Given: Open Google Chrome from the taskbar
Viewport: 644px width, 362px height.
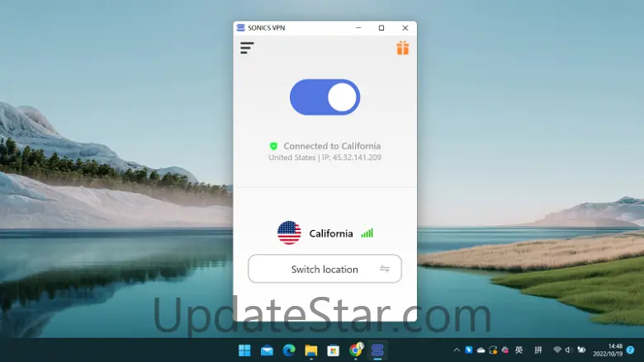Looking at the screenshot, I should click(x=356, y=350).
